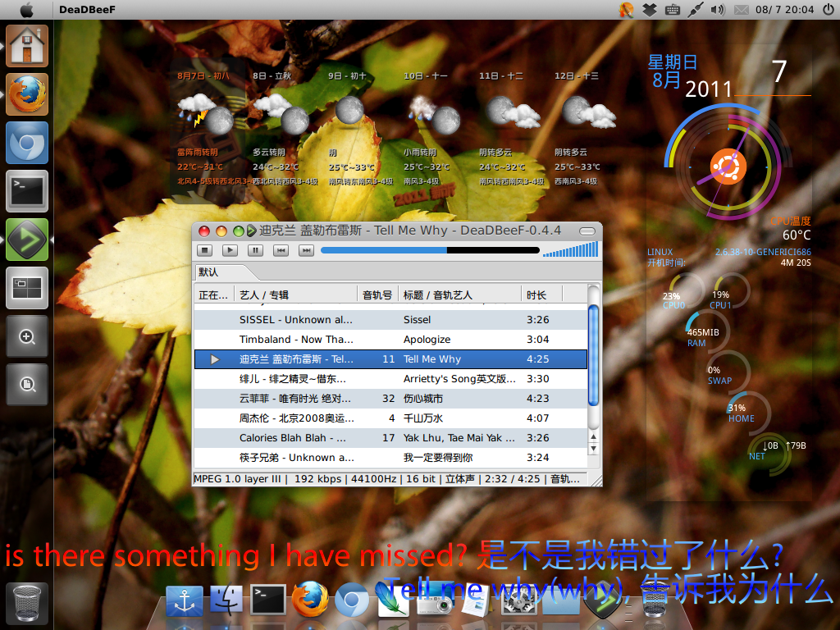Image resolution: width=840 pixels, height=630 pixels.
Task: Launch Chromium from the left launcher
Action: coord(27,143)
